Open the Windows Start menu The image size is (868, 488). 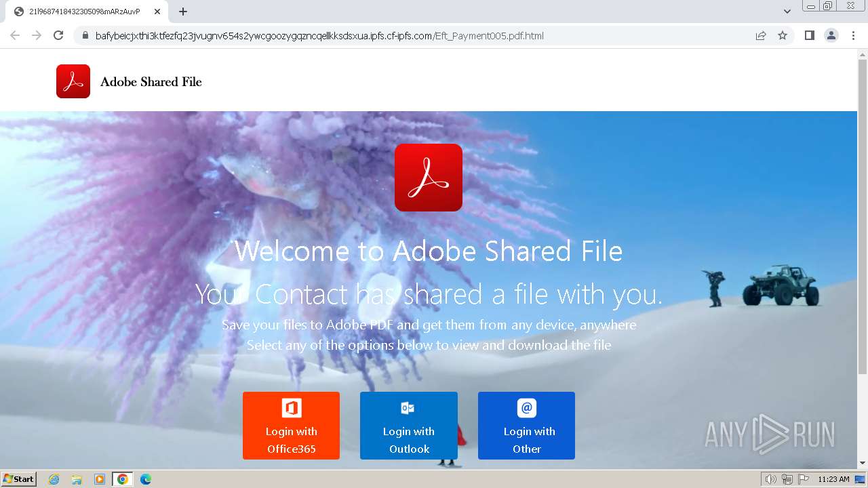19,479
